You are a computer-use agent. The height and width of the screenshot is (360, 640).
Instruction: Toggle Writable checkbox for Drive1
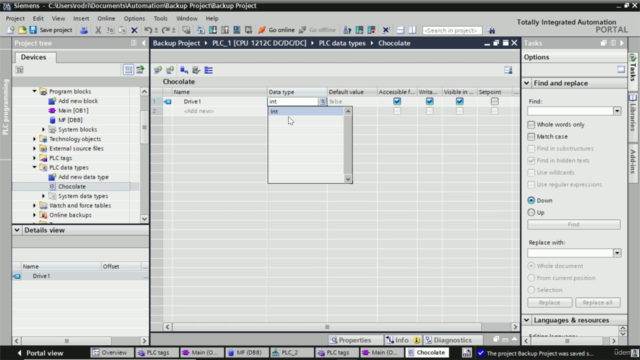tap(429, 101)
